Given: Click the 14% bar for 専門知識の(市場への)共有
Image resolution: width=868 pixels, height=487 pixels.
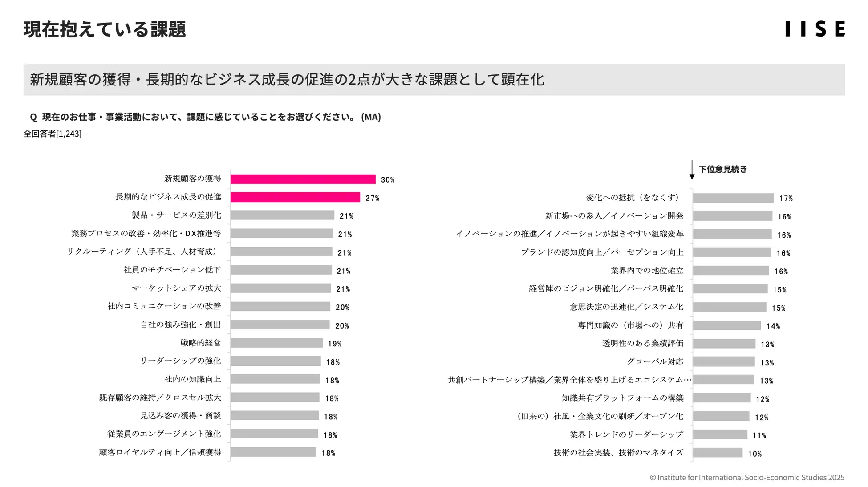Looking at the screenshot, I should click(726, 325).
